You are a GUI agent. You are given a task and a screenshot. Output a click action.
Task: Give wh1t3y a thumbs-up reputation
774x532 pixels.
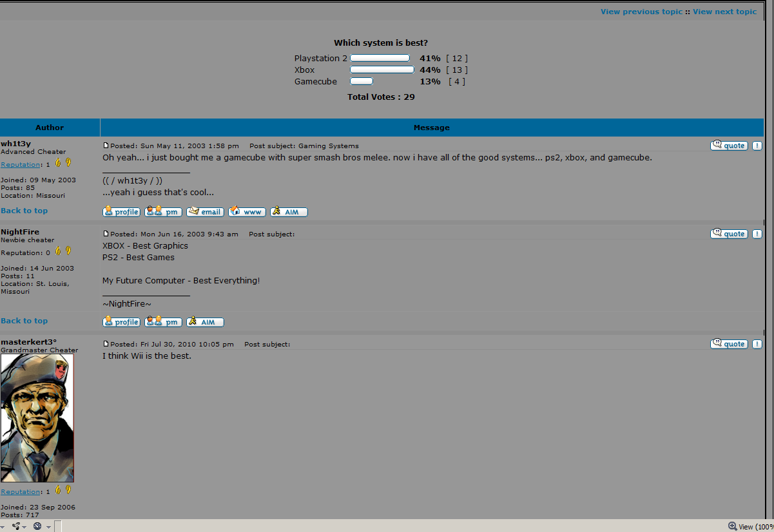tap(57, 163)
